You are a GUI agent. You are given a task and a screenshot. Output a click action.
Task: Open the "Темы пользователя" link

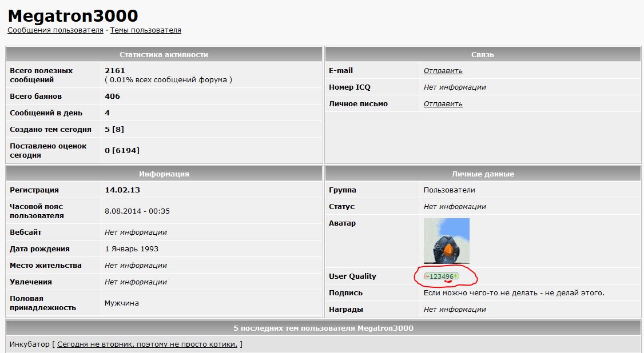click(x=145, y=30)
